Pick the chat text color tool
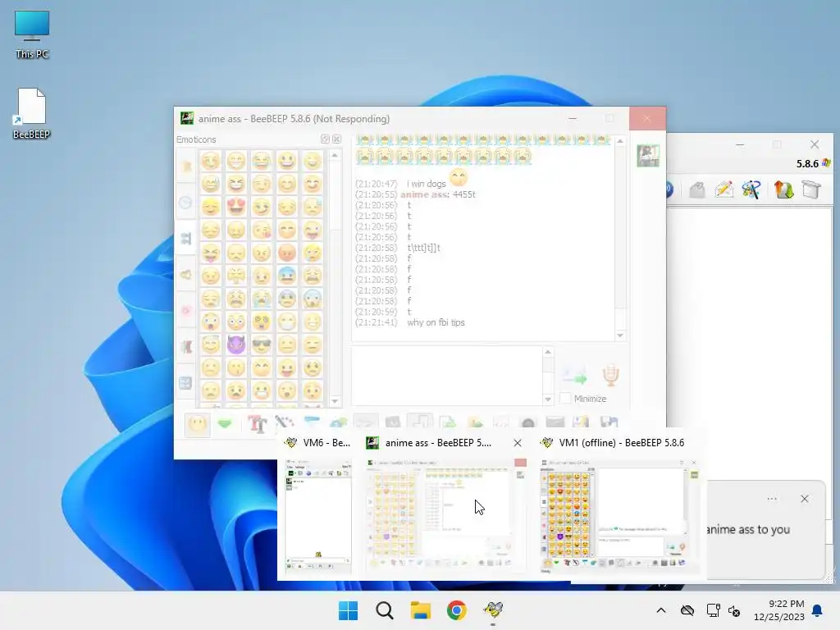 (x=285, y=422)
